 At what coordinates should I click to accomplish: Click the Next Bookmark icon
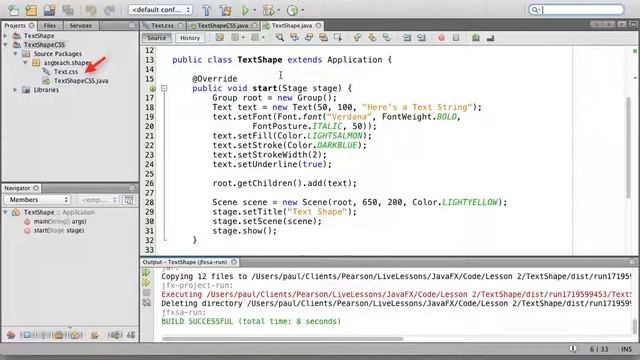(372, 38)
